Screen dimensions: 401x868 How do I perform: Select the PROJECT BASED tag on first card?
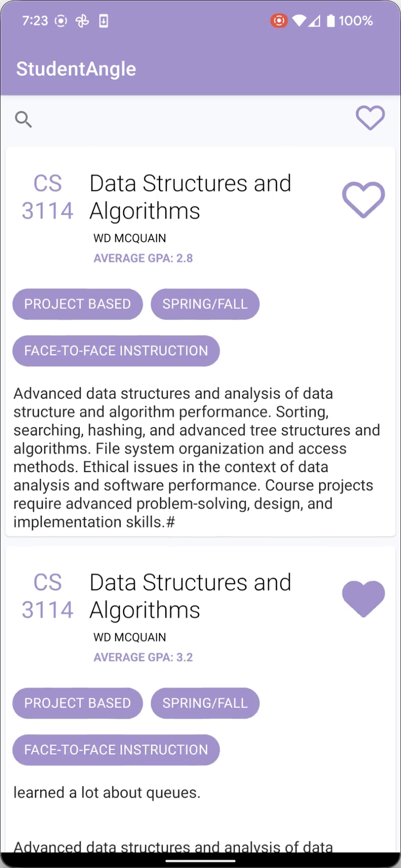[77, 304]
